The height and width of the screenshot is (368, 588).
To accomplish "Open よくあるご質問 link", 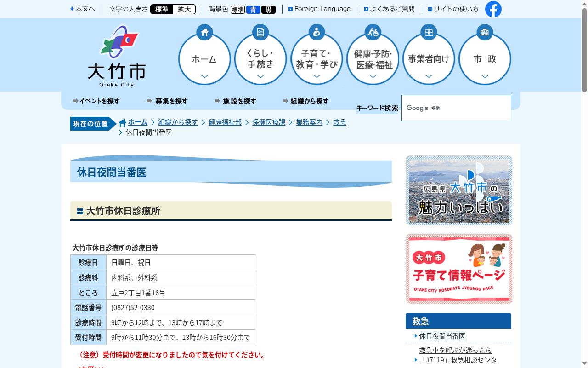I will tap(389, 9).
